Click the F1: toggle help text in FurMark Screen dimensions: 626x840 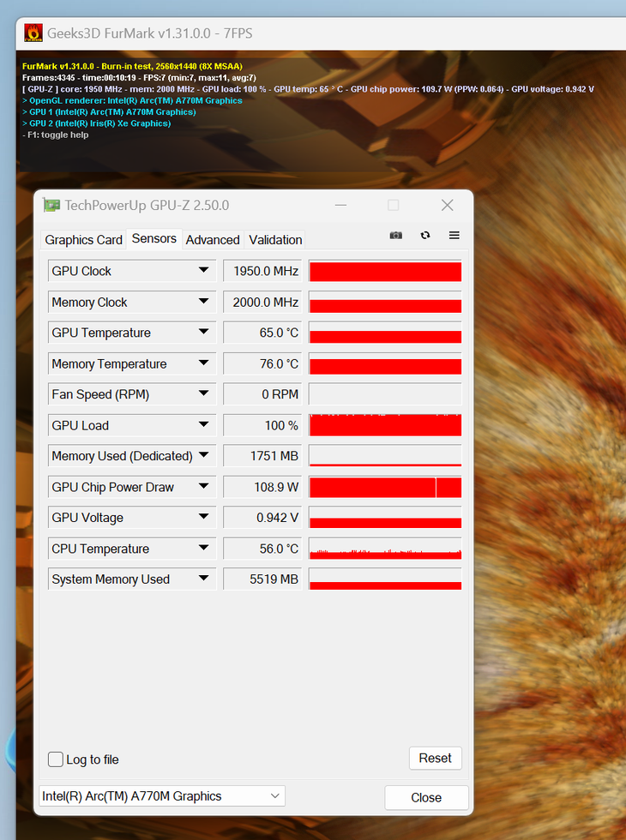click(x=56, y=135)
